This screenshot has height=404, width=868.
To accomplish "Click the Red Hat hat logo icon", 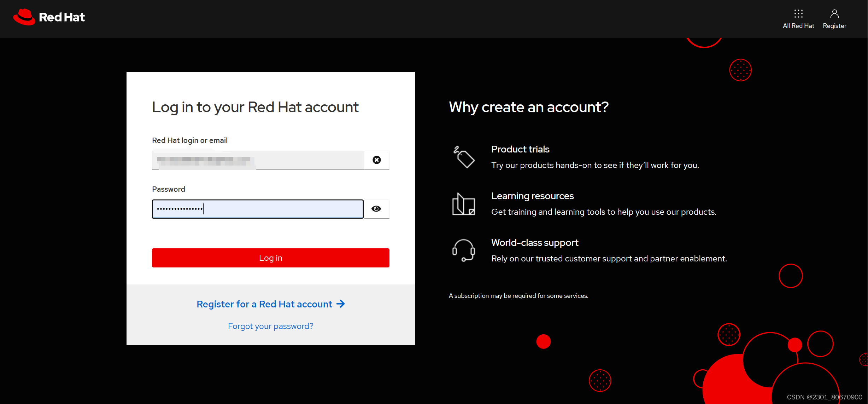I will point(23,17).
